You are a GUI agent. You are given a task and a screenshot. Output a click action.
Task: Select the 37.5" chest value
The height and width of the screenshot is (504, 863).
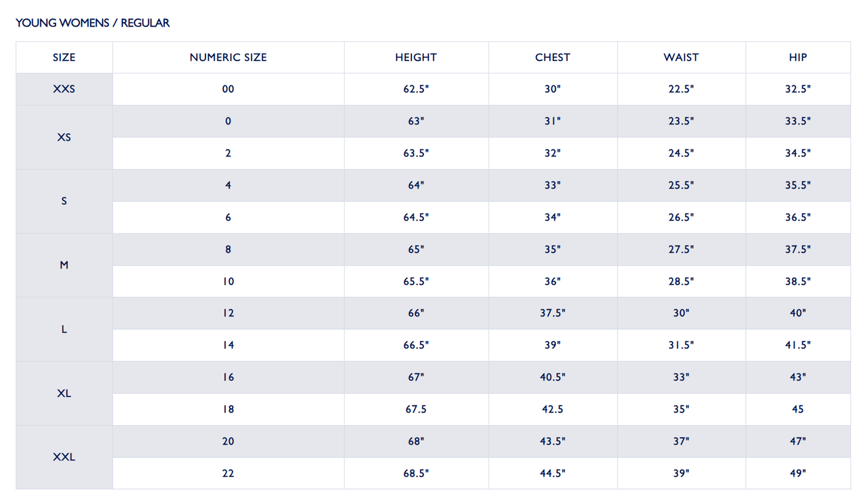point(552,313)
